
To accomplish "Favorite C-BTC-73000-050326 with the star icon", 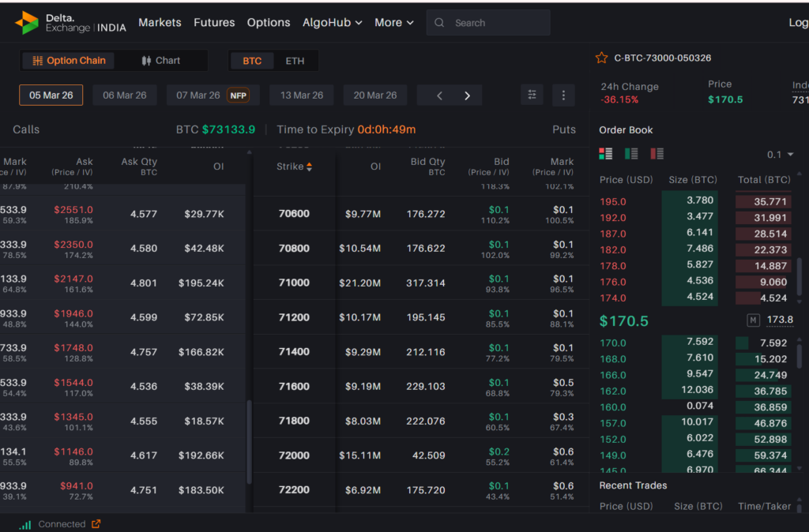I will 602,58.
